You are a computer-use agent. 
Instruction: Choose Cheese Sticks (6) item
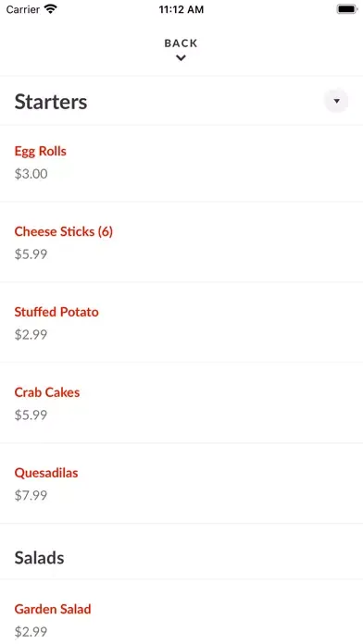click(x=64, y=231)
